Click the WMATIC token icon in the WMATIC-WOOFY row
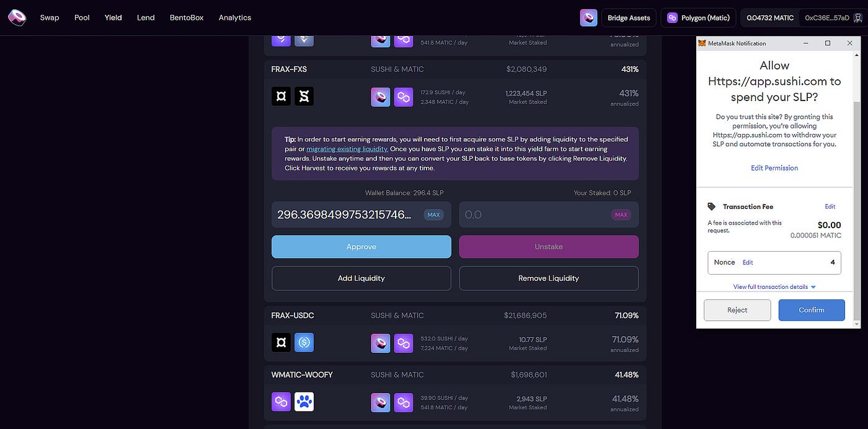Viewport: 868px width, 429px height. [281, 402]
